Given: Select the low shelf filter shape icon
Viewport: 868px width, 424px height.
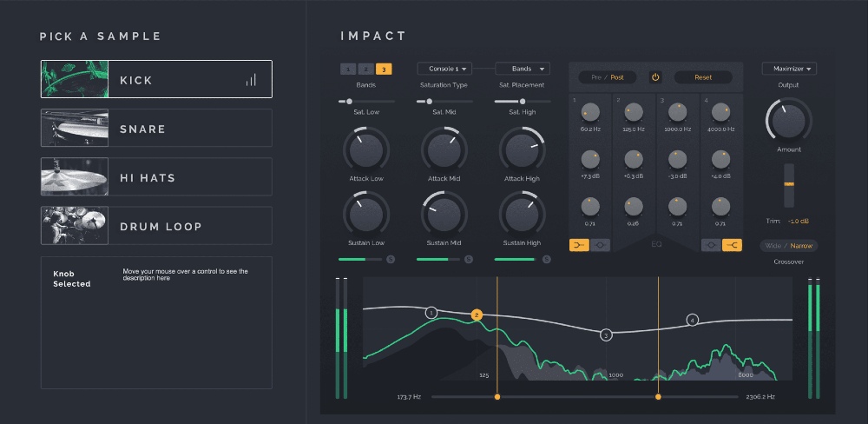Looking at the screenshot, I should [x=579, y=246].
